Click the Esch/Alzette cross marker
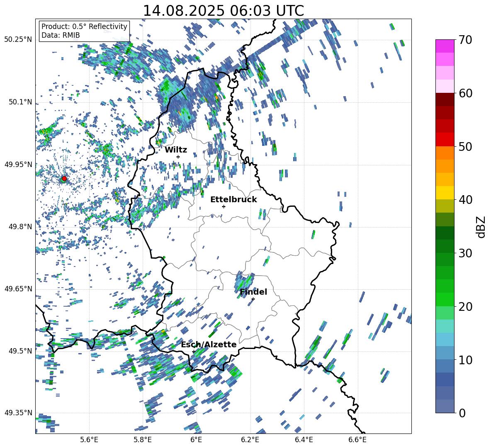Screen dimensions: 491x448 coord(194,351)
